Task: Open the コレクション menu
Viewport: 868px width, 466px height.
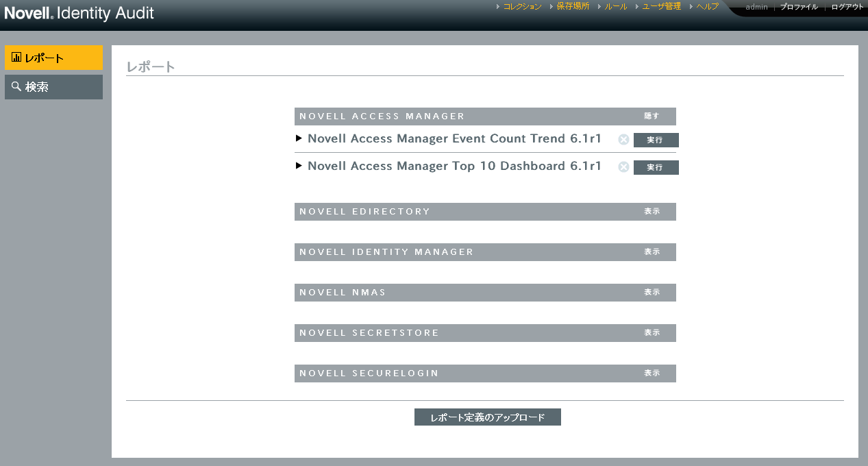Action: point(522,6)
